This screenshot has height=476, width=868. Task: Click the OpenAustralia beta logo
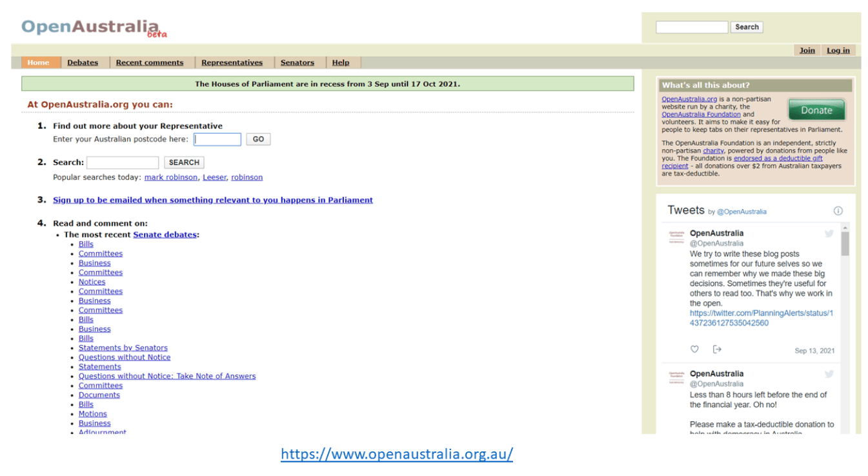click(x=94, y=28)
